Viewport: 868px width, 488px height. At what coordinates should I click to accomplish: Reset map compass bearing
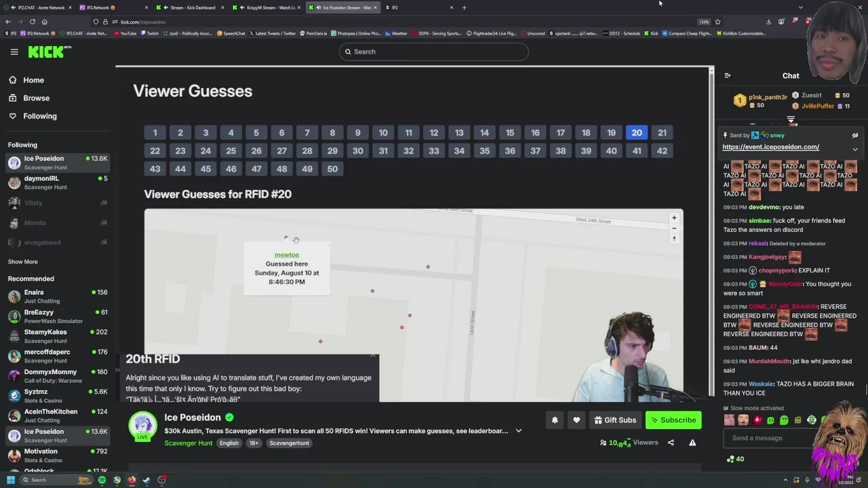pyautogui.click(x=674, y=239)
